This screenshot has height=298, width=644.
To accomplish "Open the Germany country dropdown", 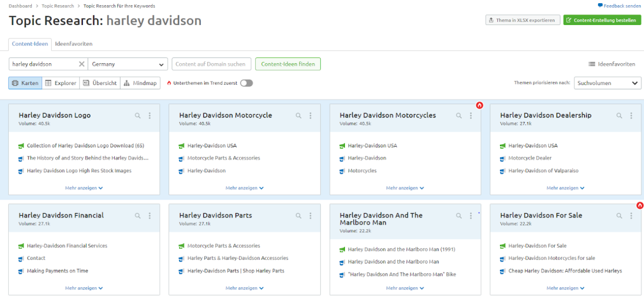I will pyautogui.click(x=128, y=64).
